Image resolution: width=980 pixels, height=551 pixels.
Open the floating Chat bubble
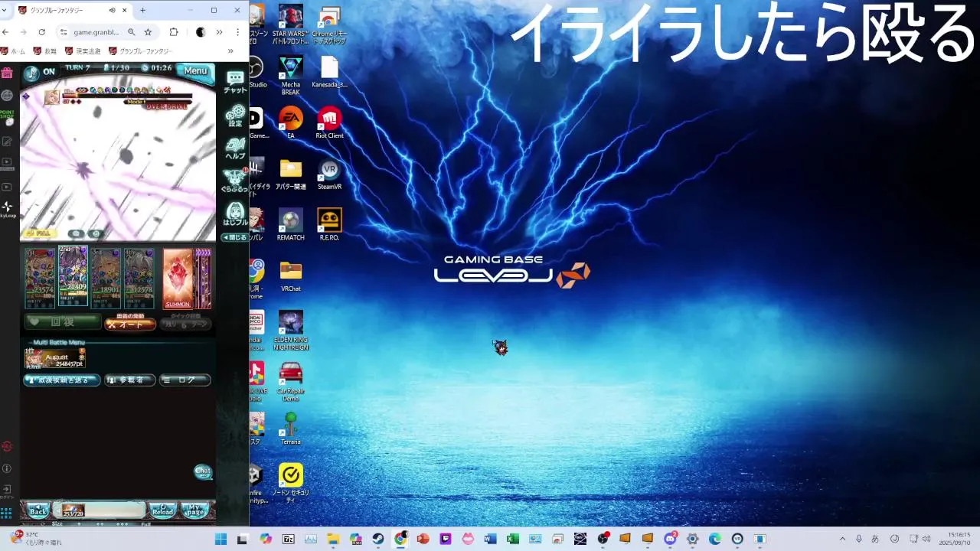click(202, 471)
